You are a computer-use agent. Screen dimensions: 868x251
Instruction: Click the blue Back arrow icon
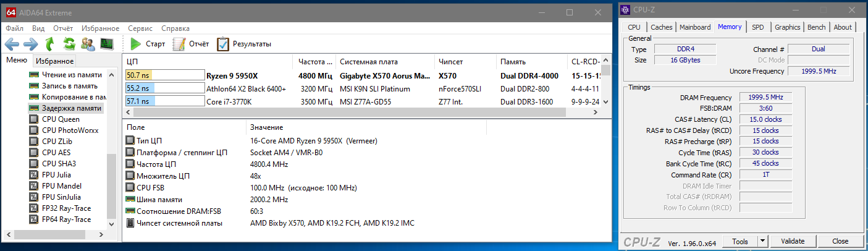tap(12, 44)
